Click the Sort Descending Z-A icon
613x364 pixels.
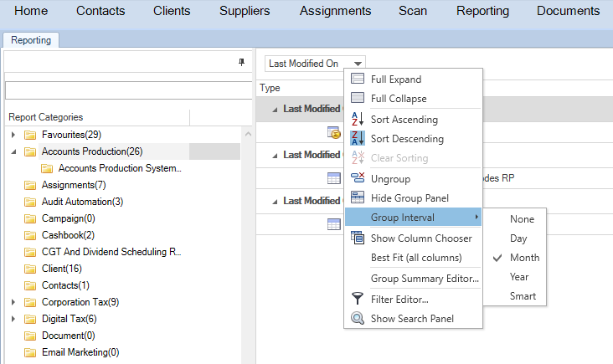point(358,138)
